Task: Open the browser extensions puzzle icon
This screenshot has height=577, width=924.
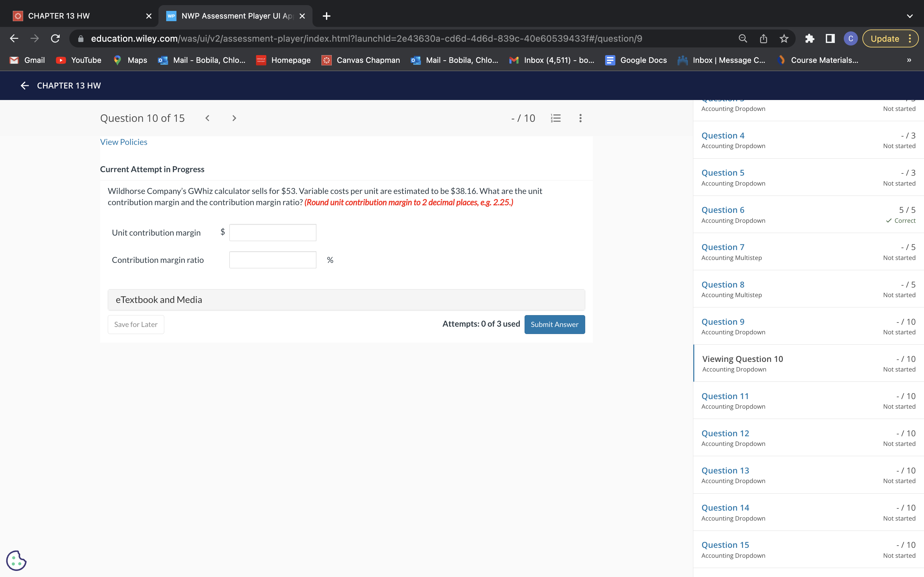Action: pyautogui.click(x=809, y=38)
